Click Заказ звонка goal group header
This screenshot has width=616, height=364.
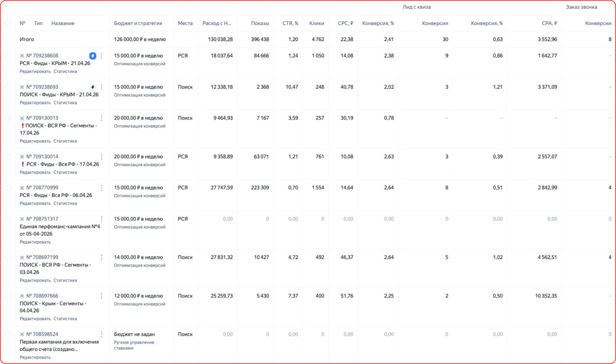click(x=582, y=7)
